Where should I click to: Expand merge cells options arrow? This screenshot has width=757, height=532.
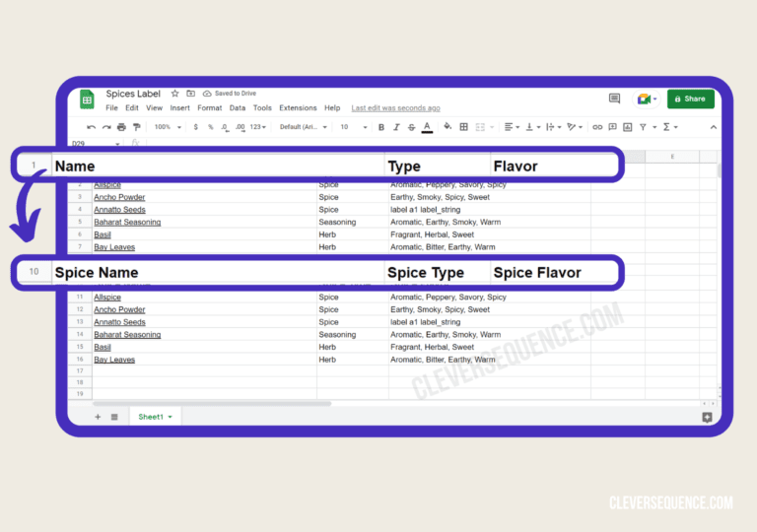pyautogui.click(x=492, y=127)
